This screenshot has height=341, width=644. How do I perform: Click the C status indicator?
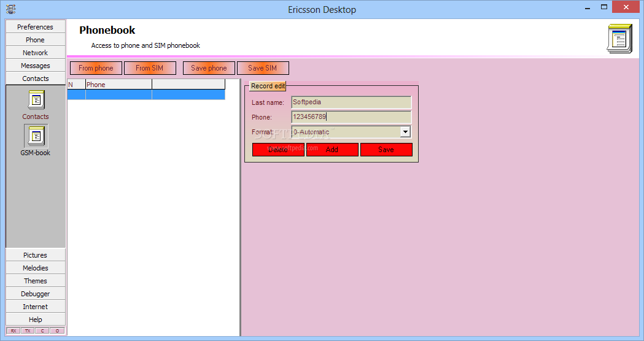click(x=42, y=331)
